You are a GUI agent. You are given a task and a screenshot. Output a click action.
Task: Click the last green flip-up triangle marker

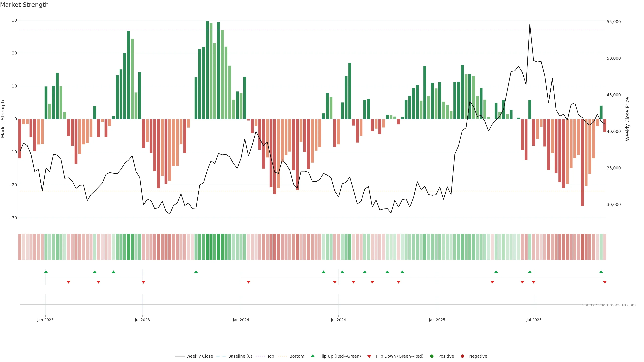coord(601,272)
